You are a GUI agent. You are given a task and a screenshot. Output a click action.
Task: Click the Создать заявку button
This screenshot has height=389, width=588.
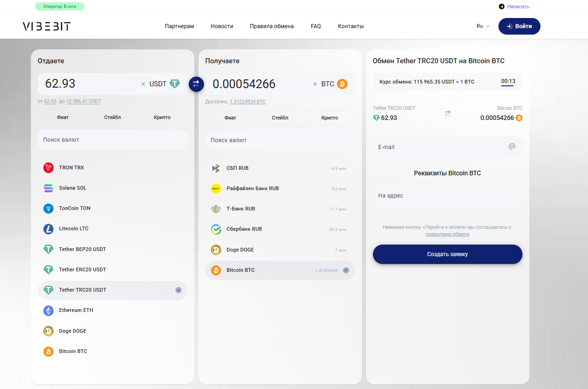click(x=448, y=254)
